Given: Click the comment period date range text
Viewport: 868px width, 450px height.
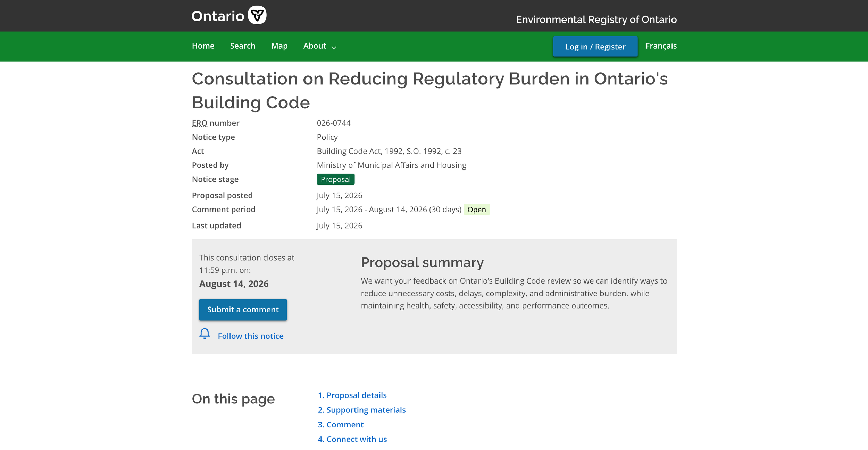Looking at the screenshot, I should (x=389, y=210).
